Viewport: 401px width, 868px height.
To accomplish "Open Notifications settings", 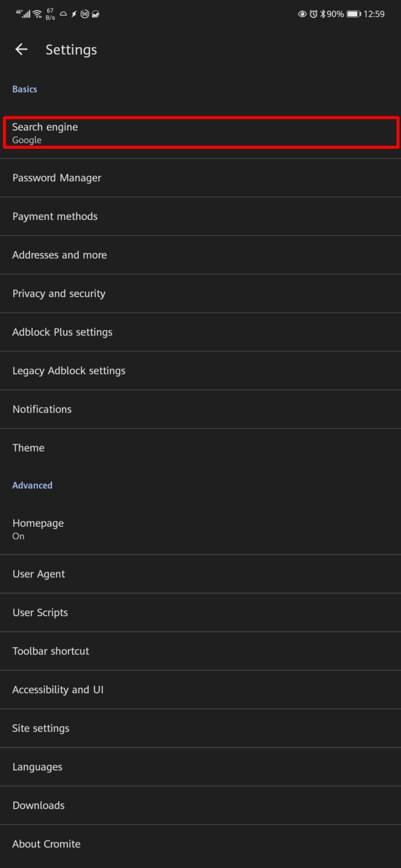I will [x=200, y=409].
